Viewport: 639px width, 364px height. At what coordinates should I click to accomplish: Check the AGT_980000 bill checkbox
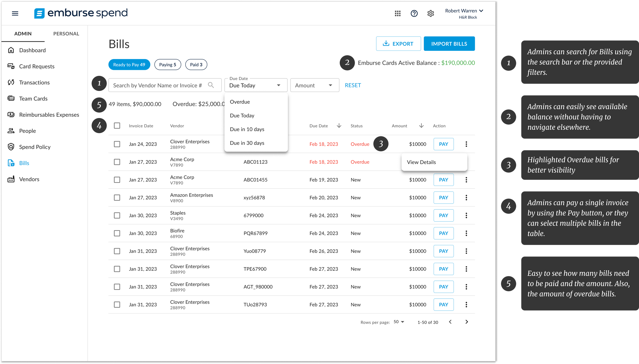coord(117,287)
